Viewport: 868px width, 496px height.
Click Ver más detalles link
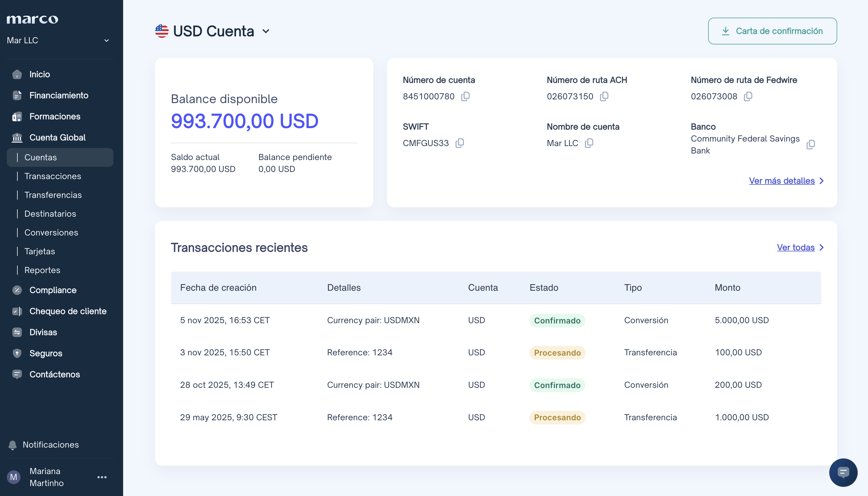782,181
